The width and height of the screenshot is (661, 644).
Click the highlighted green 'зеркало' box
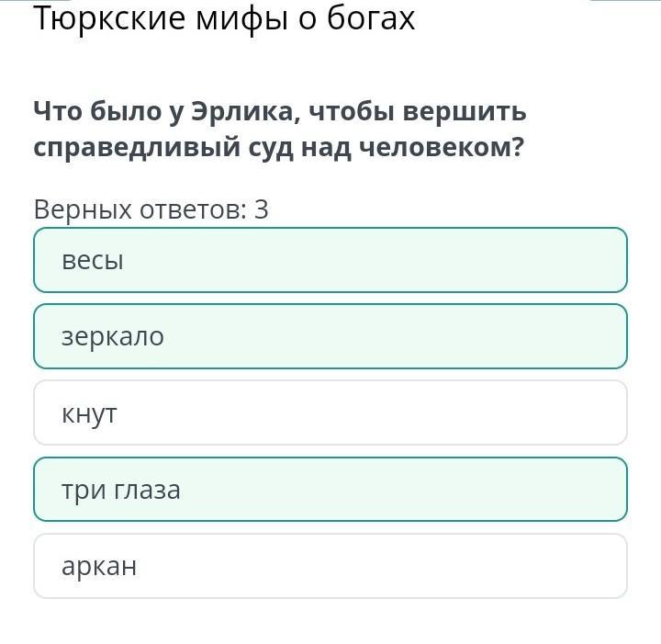[x=330, y=336]
